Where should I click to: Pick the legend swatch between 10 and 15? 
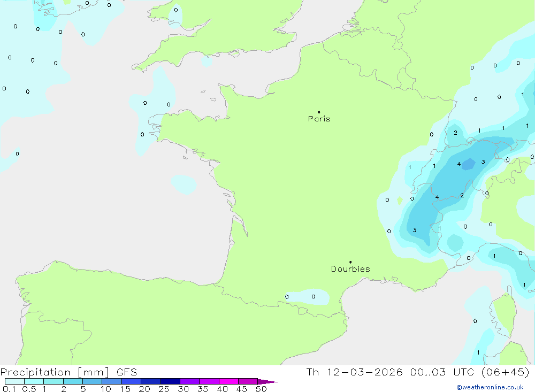[112, 381]
